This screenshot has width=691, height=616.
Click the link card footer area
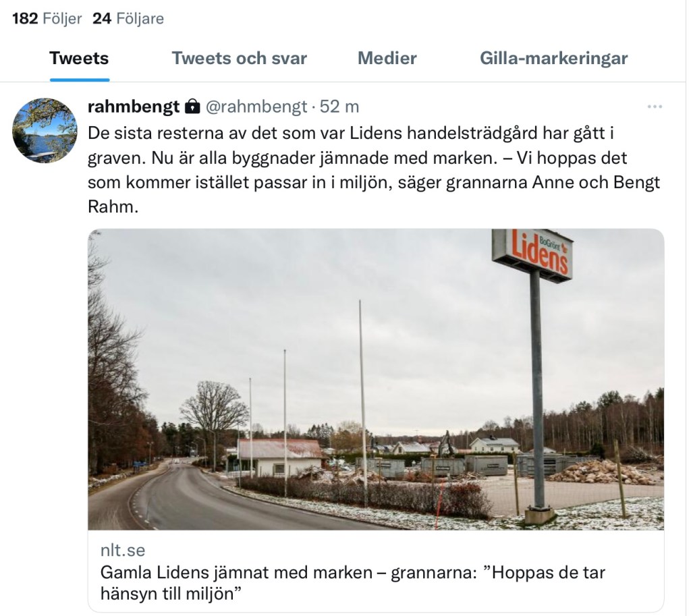click(376, 571)
